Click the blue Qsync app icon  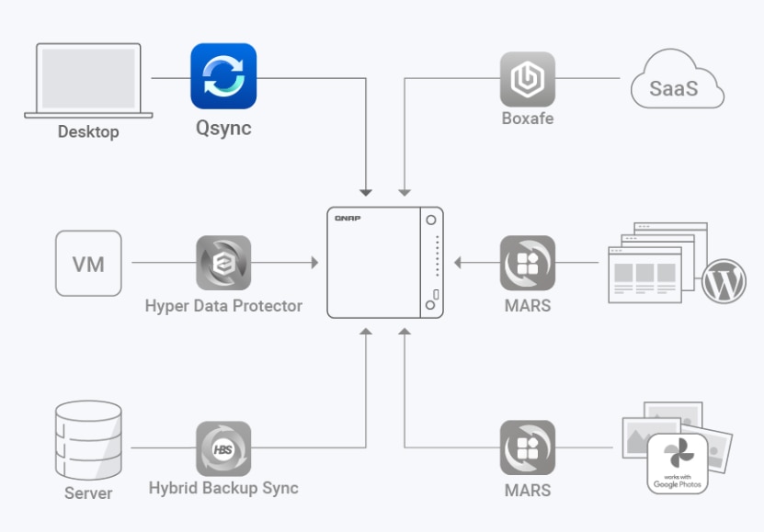pyautogui.click(x=223, y=76)
